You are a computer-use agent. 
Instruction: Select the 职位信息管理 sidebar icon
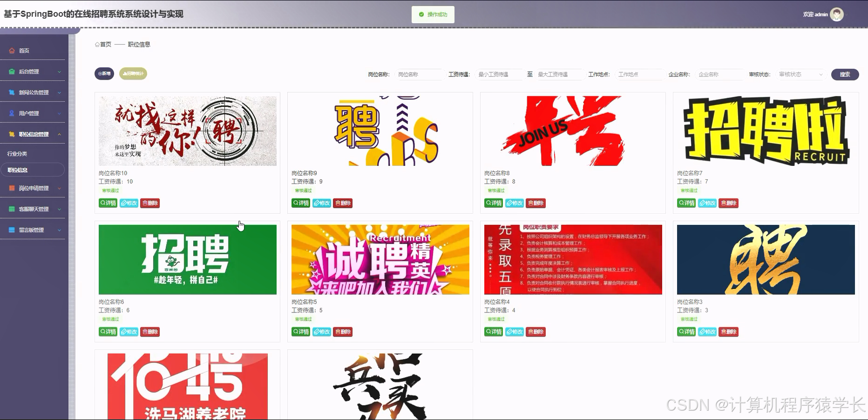[12, 134]
